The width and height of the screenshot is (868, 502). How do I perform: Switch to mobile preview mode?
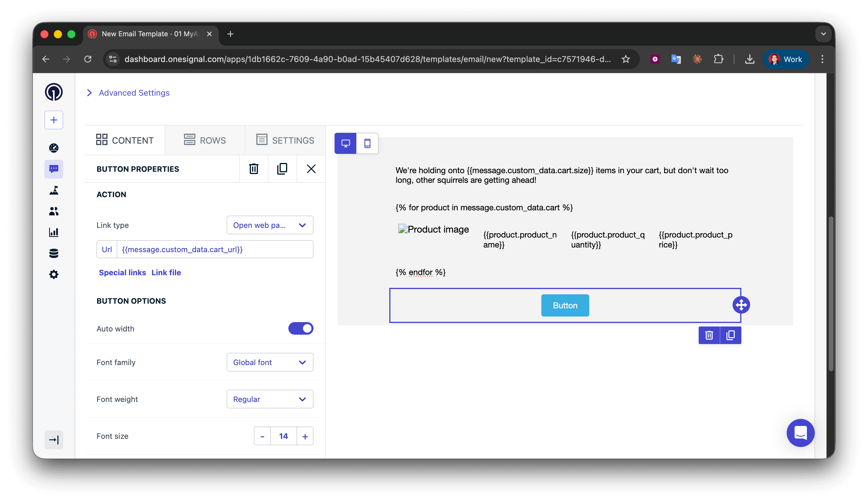[367, 143]
